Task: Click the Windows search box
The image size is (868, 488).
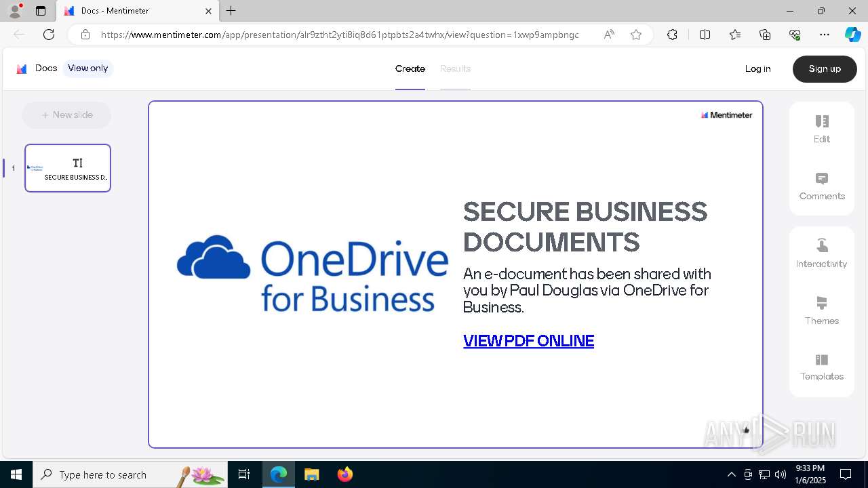Action: tap(130, 474)
